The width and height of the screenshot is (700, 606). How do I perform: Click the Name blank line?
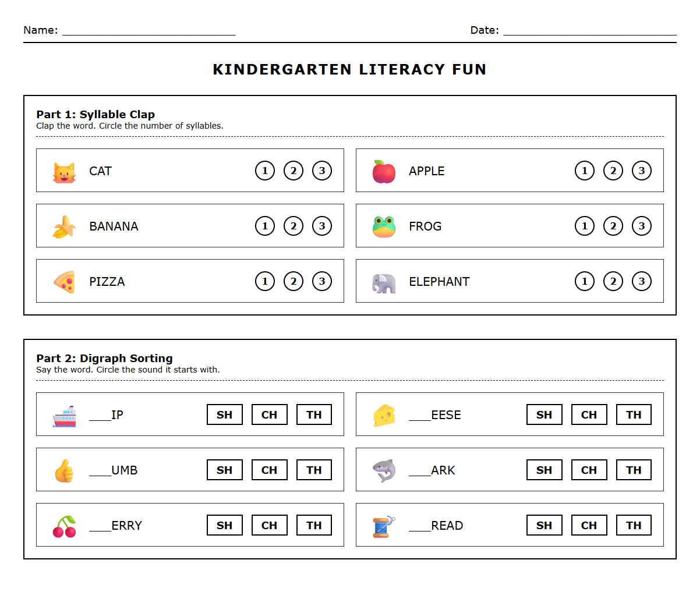click(149, 31)
